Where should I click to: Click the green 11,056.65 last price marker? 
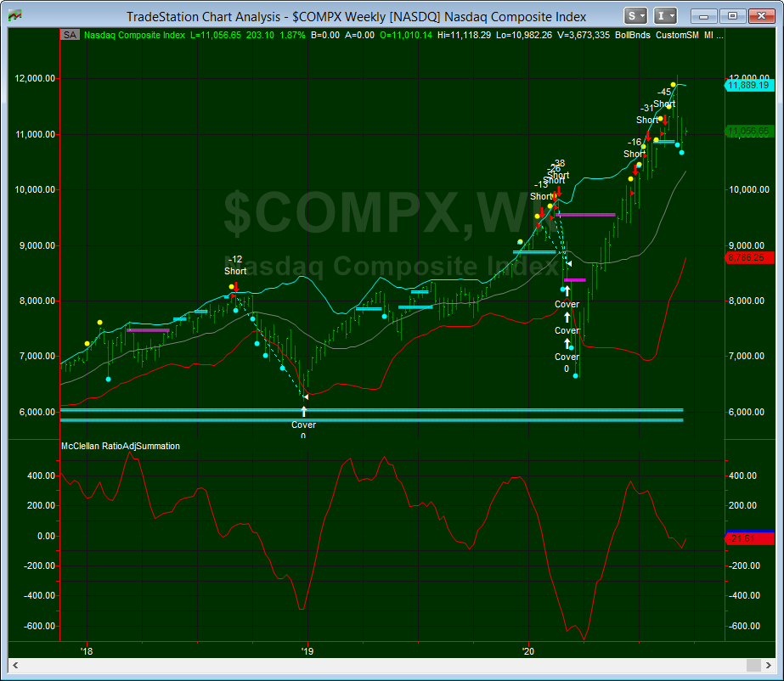click(x=749, y=132)
